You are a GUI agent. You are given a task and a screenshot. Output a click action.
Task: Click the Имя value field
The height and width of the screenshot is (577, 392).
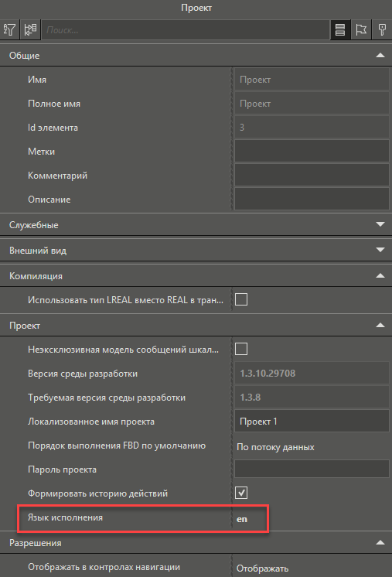312,79
